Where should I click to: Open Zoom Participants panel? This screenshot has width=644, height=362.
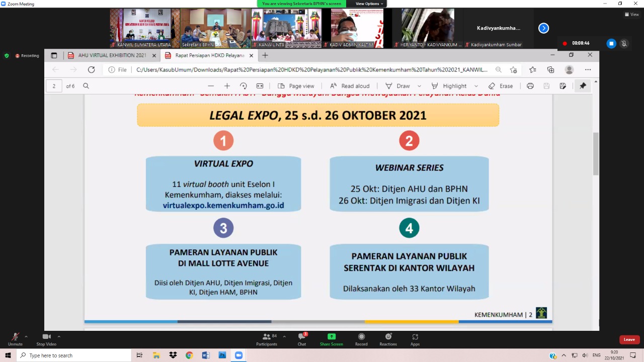tap(267, 339)
